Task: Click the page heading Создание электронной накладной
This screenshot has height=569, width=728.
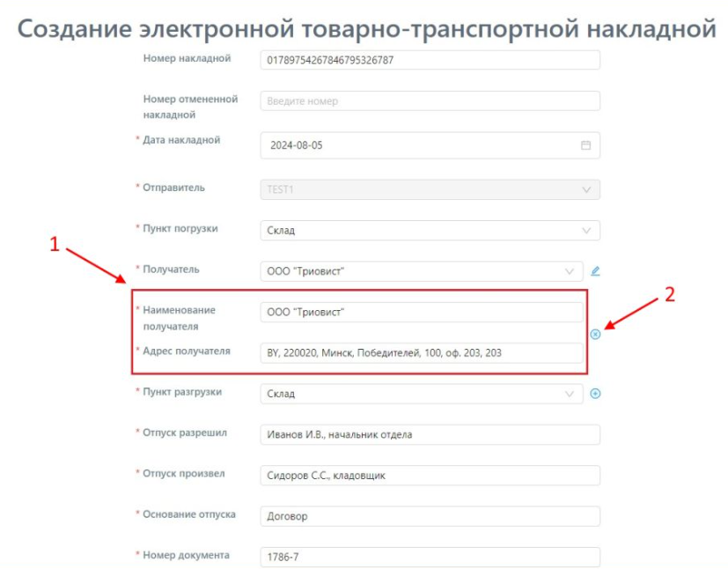Action: (366, 28)
